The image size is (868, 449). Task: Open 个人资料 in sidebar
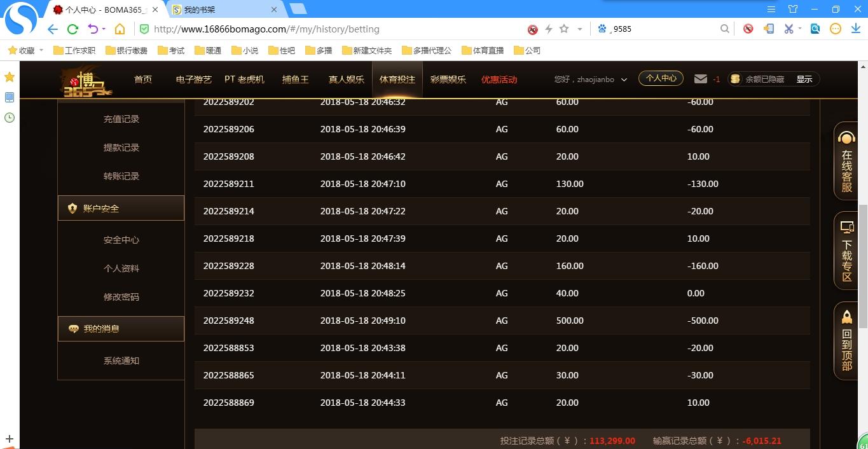pos(121,268)
